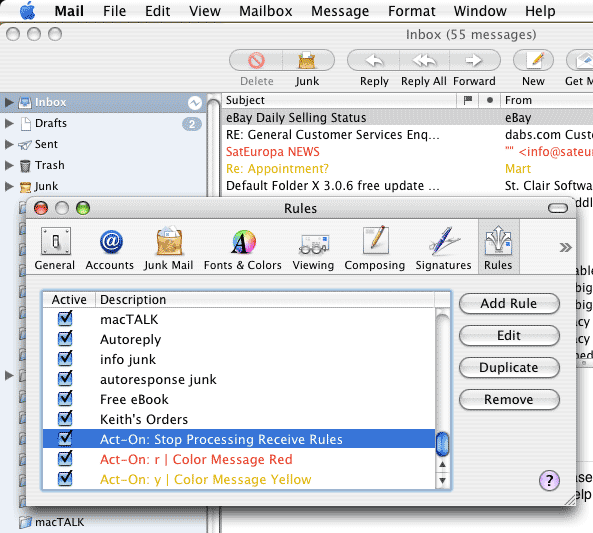The width and height of the screenshot is (593, 533).
Task: Open the Junk Mail preferences pane
Action: coord(169,248)
